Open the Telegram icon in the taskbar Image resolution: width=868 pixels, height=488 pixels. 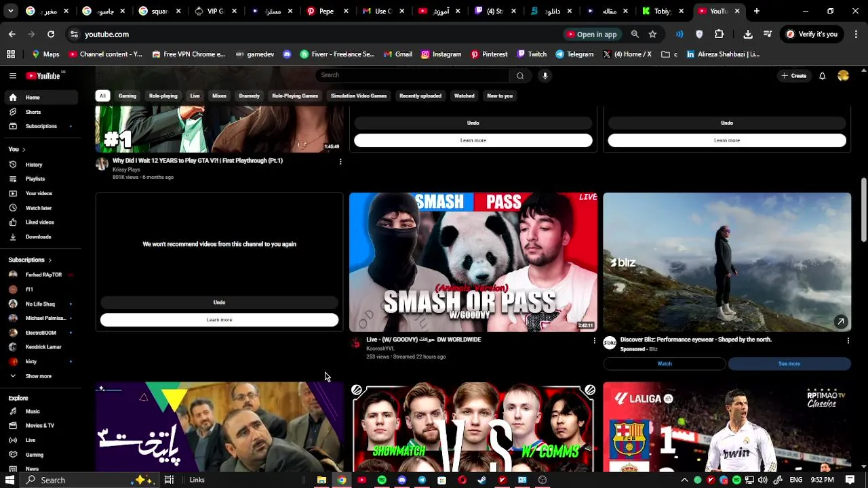(x=422, y=480)
